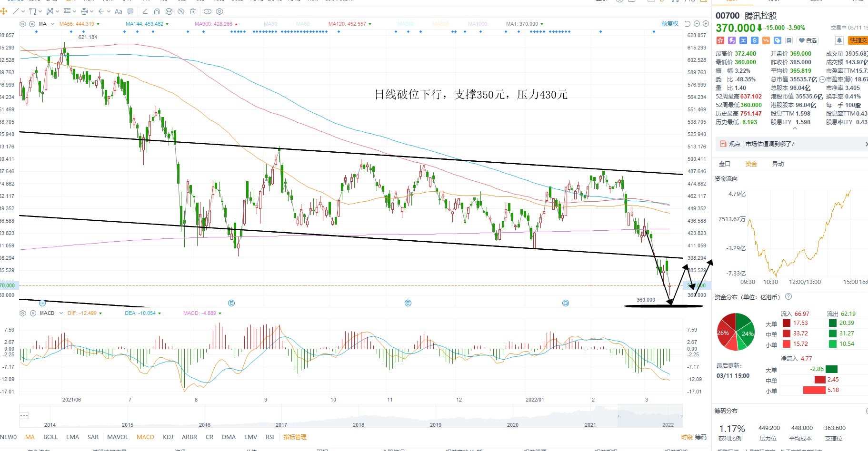Delete drawings with the trash icon

tap(193, 11)
